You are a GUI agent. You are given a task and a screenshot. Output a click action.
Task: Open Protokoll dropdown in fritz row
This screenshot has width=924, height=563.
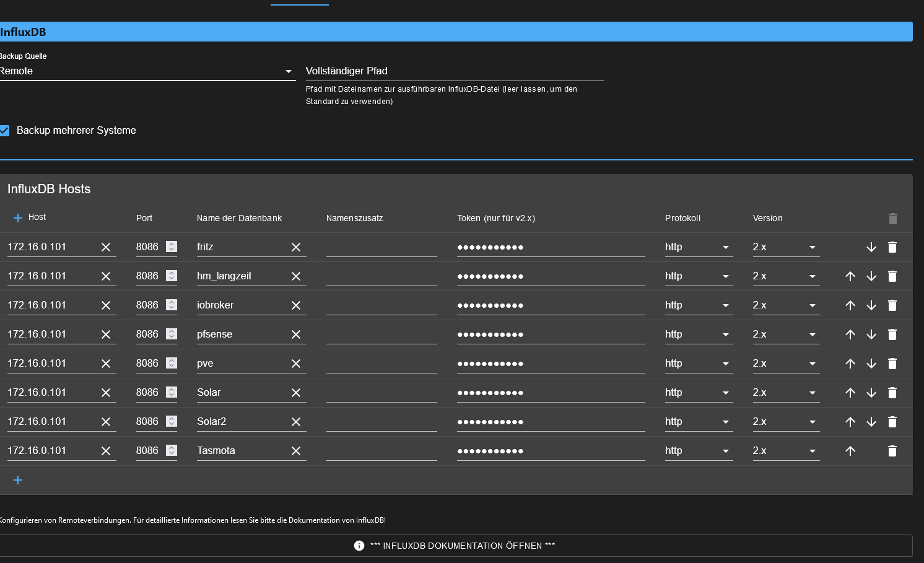pos(699,247)
